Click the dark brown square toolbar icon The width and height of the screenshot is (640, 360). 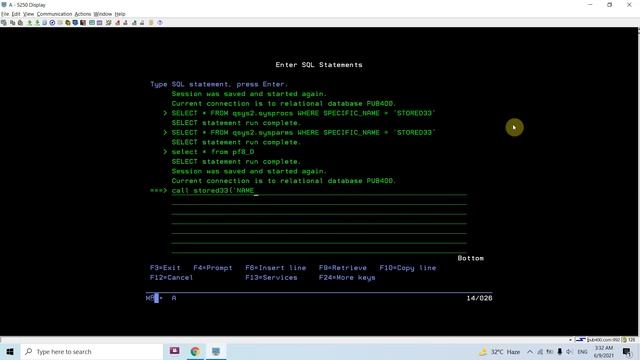coord(83,23)
